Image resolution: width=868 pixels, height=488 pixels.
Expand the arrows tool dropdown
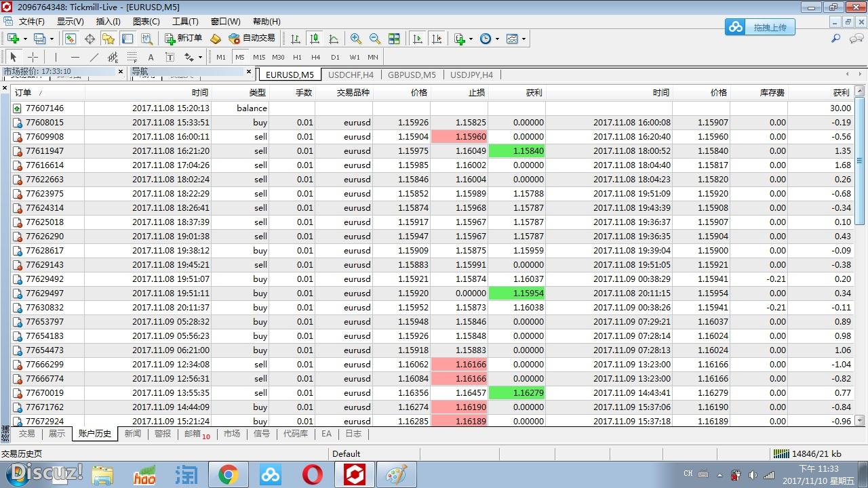pyautogui.click(x=200, y=57)
